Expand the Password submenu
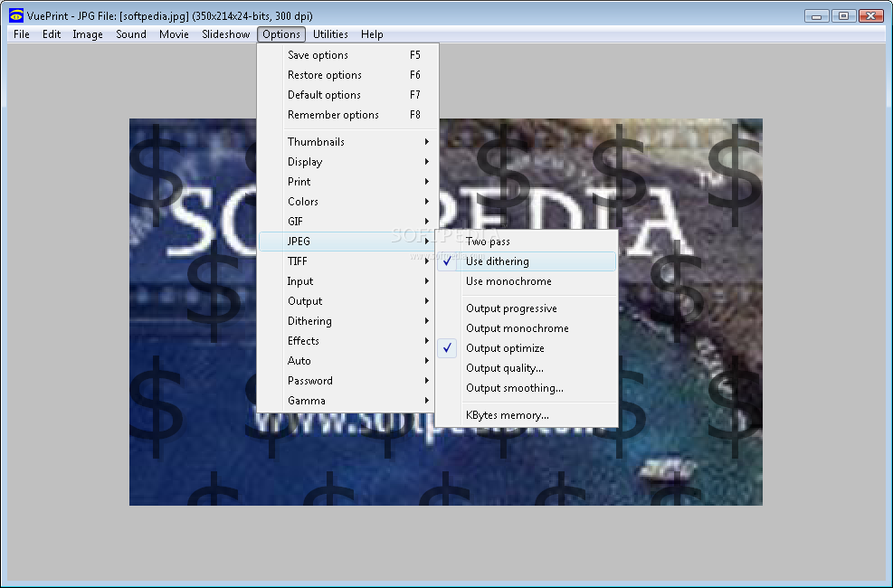Image resolution: width=893 pixels, height=588 pixels. [348, 381]
